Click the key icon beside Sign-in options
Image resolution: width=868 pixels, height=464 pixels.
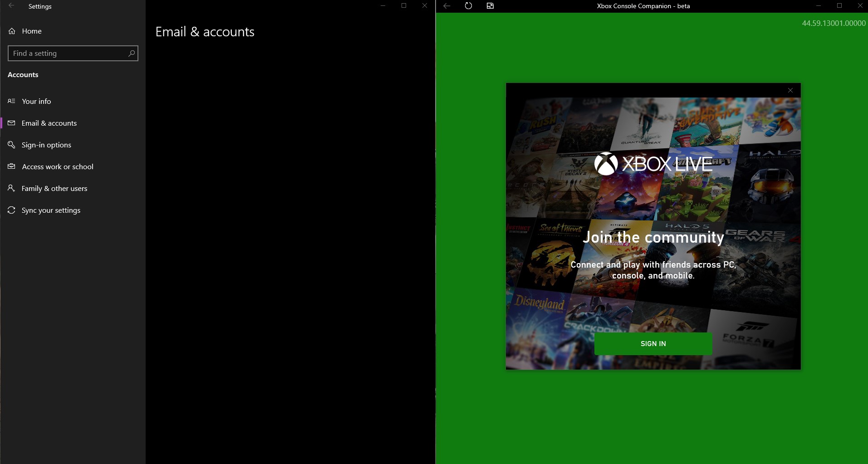click(11, 145)
